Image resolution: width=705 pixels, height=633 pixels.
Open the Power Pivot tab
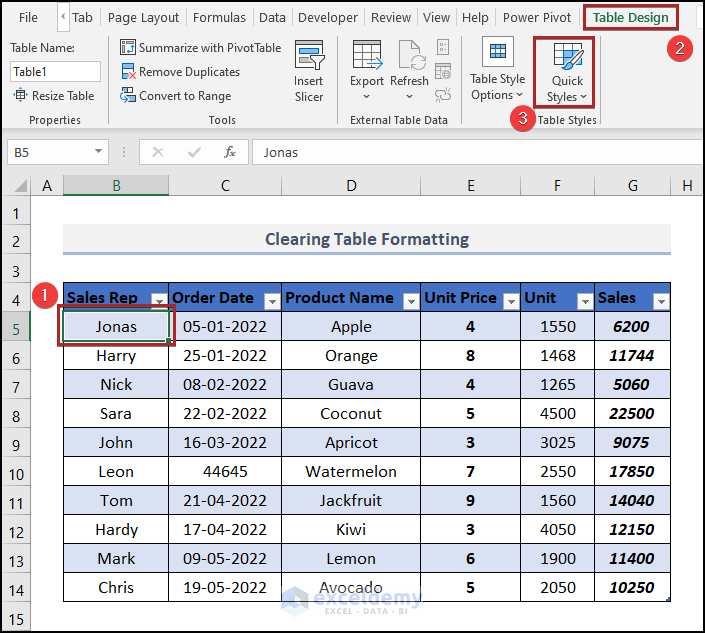coord(539,18)
